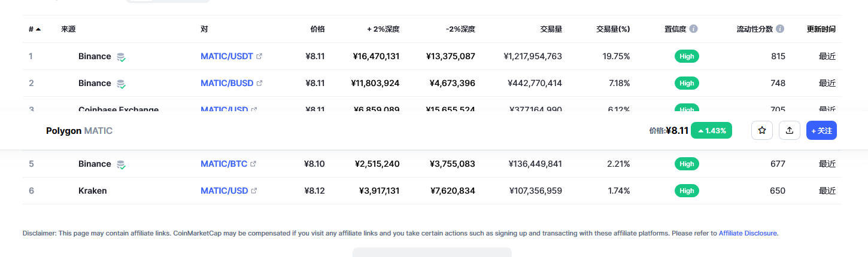Open the Kraken exchange source
The height and width of the screenshot is (257, 868).
pyautogui.click(x=92, y=191)
